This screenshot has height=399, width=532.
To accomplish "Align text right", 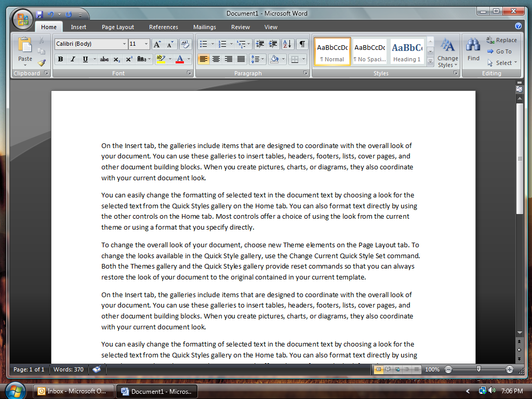I will click(229, 59).
